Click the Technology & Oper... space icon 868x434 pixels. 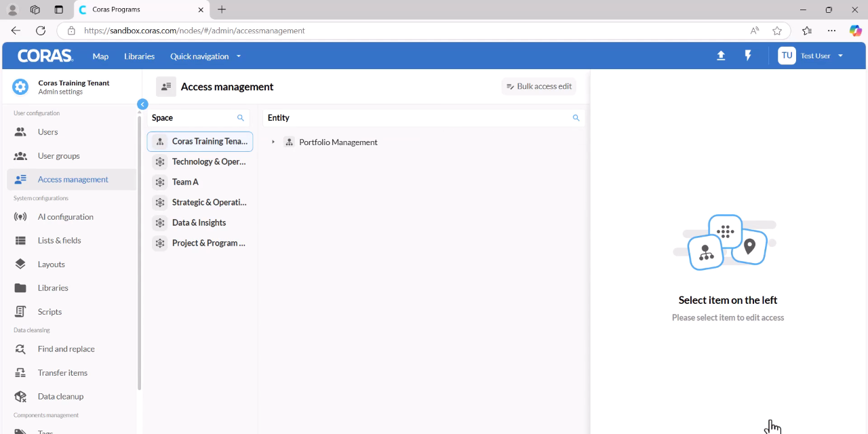pyautogui.click(x=160, y=162)
